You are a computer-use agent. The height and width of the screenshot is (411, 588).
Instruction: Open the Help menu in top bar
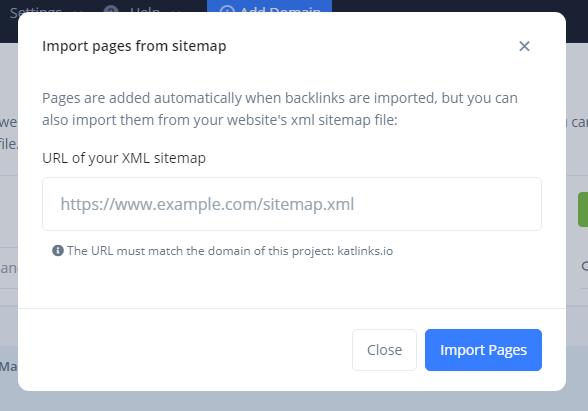(145, 9)
